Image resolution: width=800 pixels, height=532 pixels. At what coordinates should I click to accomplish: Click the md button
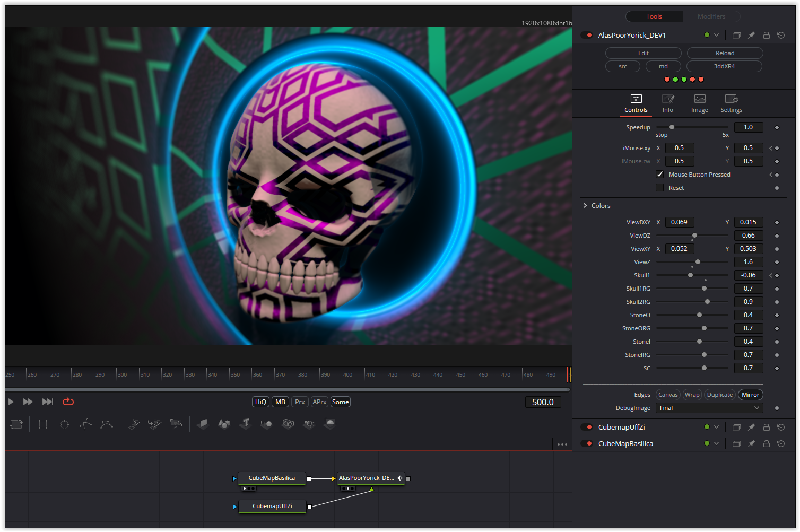663,66
